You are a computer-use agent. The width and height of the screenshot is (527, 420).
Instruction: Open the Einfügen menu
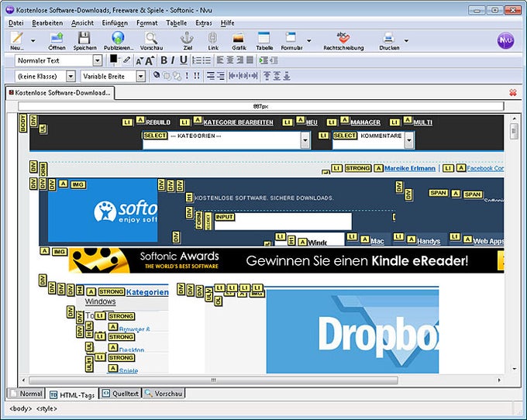115,22
